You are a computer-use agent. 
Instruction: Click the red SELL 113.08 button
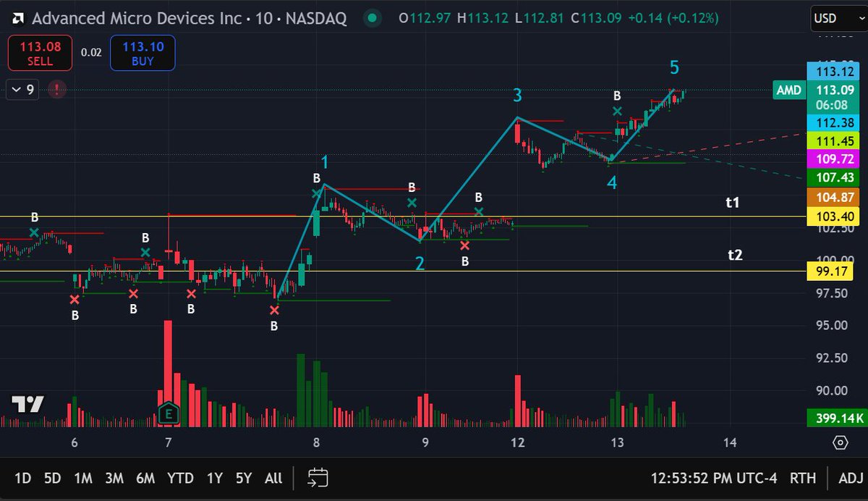click(40, 54)
